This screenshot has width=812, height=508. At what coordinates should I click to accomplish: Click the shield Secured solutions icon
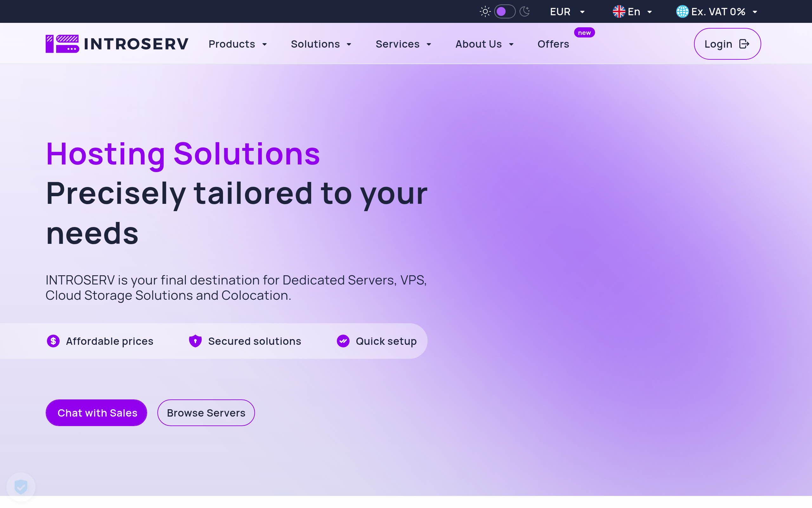pyautogui.click(x=195, y=341)
